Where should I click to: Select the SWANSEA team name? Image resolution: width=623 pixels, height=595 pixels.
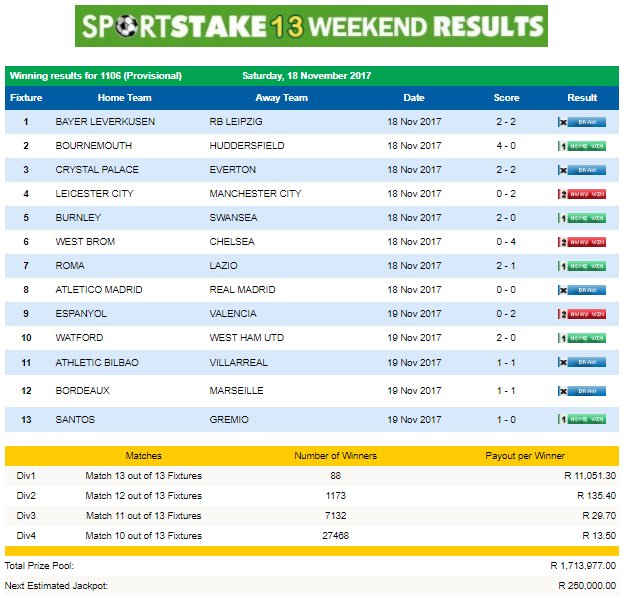point(233,218)
